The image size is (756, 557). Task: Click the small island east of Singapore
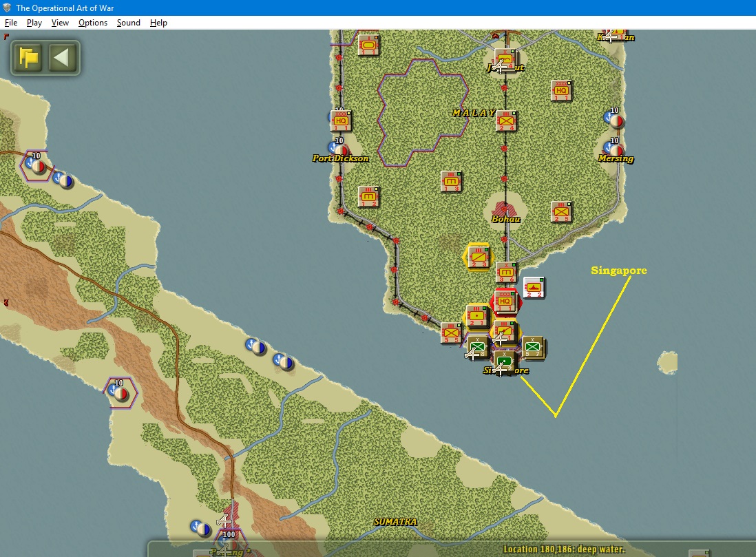(x=668, y=363)
